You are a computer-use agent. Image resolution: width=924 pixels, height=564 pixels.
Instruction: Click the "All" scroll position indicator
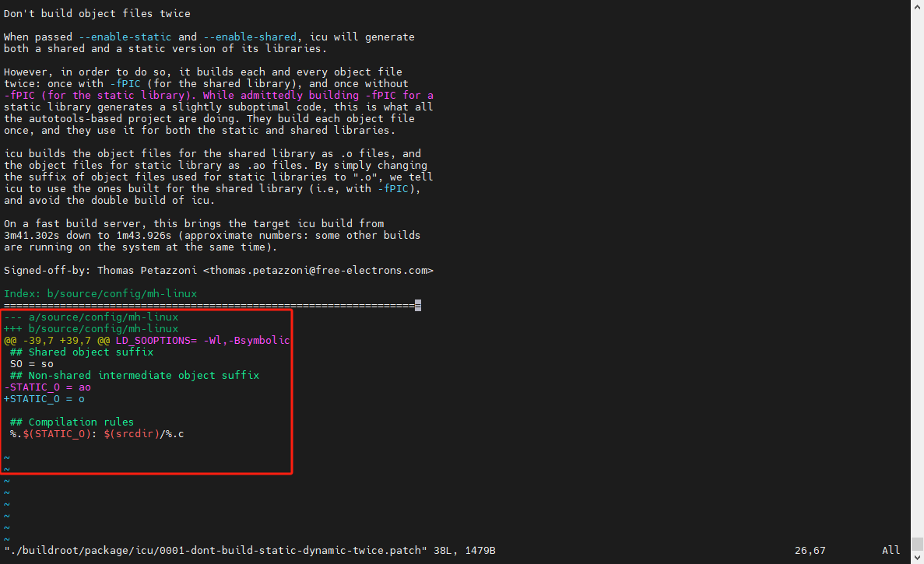[x=891, y=551]
